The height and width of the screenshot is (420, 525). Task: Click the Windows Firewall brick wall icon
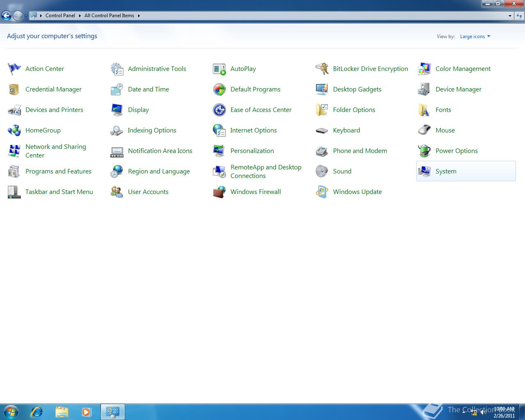tap(219, 192)
